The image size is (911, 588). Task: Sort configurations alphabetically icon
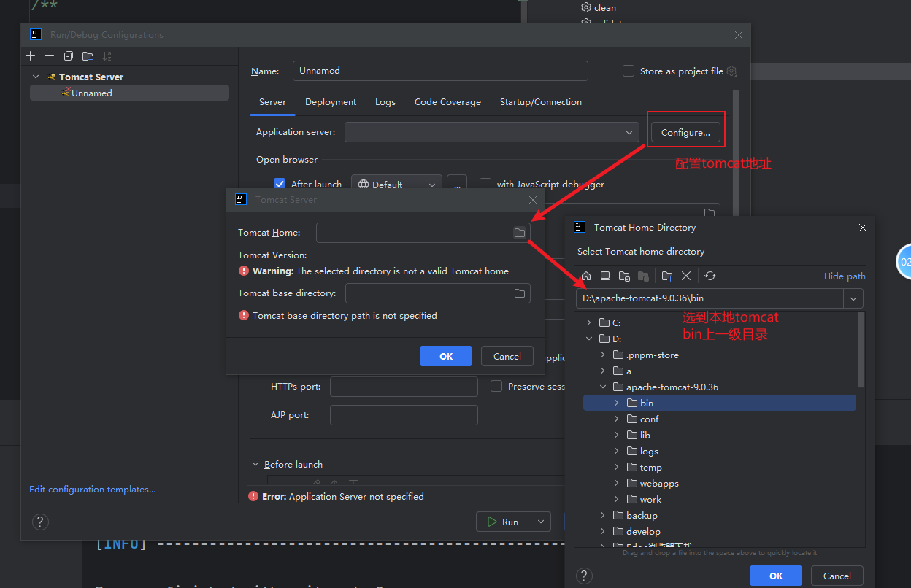pos(107,56)
